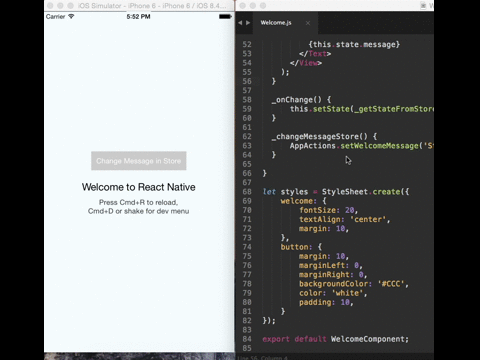
Task: Click AppActions in line 63
Action: click(313, 146)
